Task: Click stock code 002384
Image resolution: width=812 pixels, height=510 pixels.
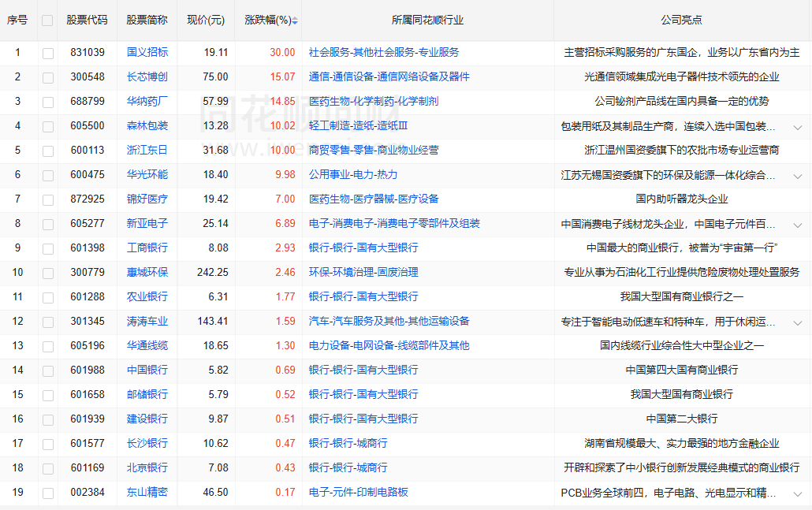Action: pyautogui.click(x=88, y=492)
